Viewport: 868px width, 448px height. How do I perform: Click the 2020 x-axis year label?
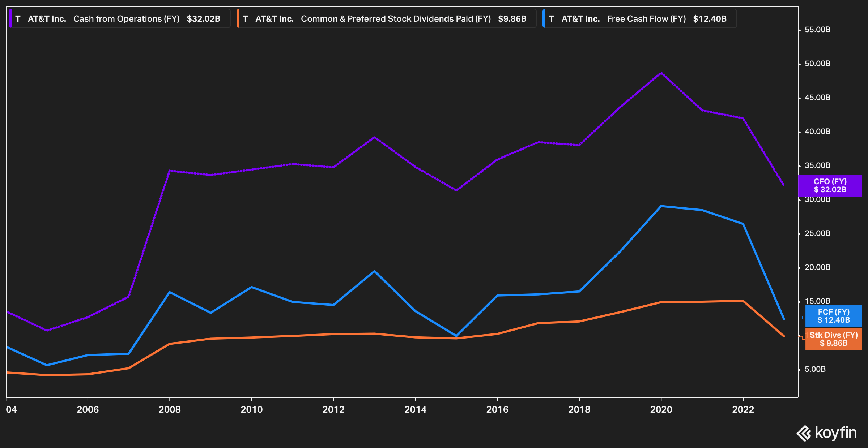[x=661, y=409]
